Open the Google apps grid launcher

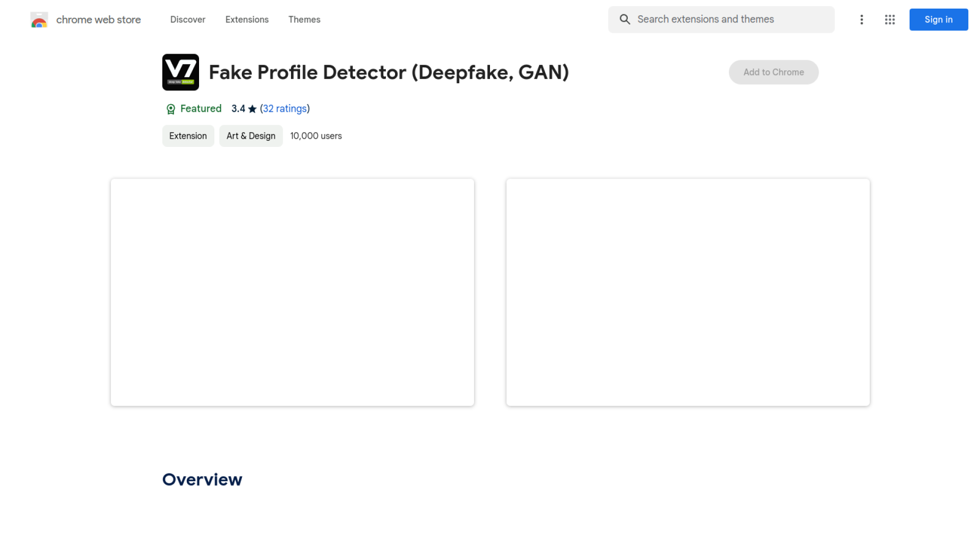(890, 19)
